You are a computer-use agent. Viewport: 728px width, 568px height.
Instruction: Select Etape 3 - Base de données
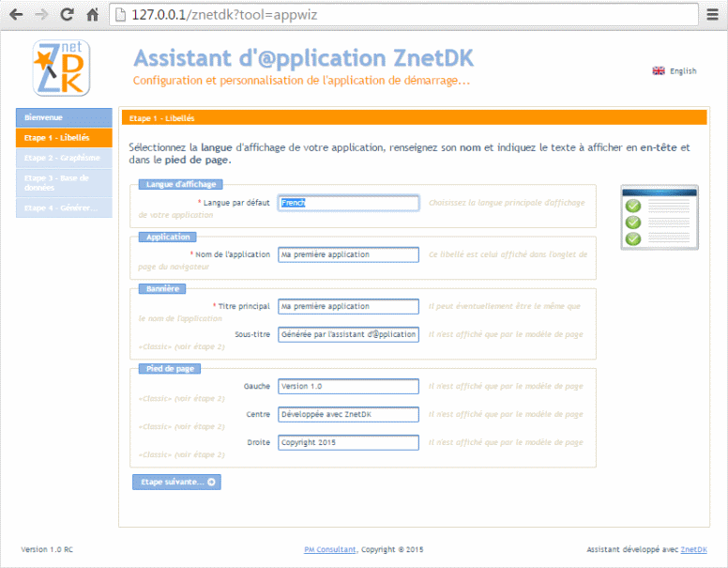[x=64, y=183]
